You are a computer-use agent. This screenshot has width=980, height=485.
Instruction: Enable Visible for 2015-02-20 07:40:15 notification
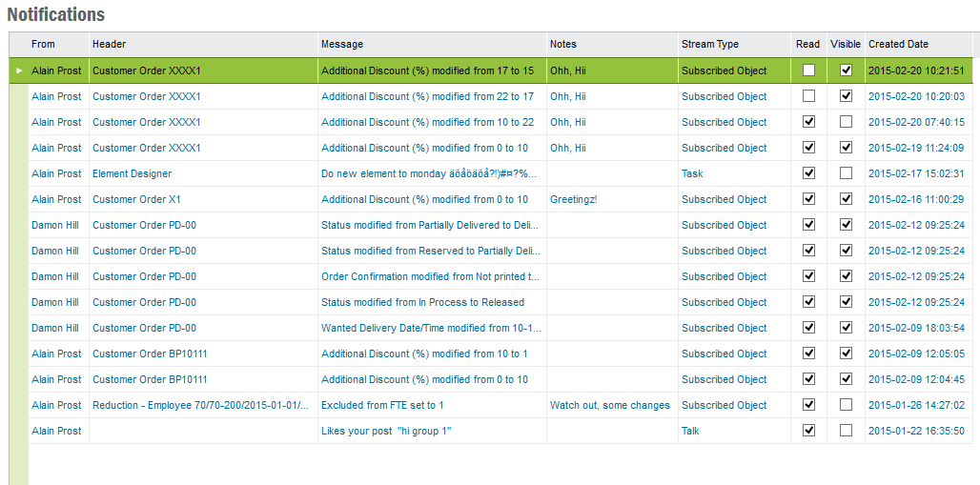(846, 122)
